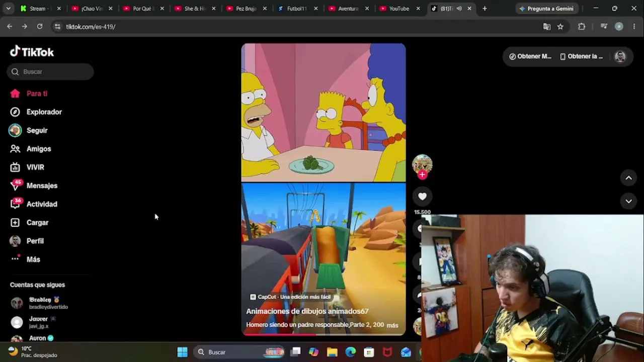The image size is (644, 362).
Task: Switch to the '¡Chao Vin' YouTube tab
Action: pos(92,9)
